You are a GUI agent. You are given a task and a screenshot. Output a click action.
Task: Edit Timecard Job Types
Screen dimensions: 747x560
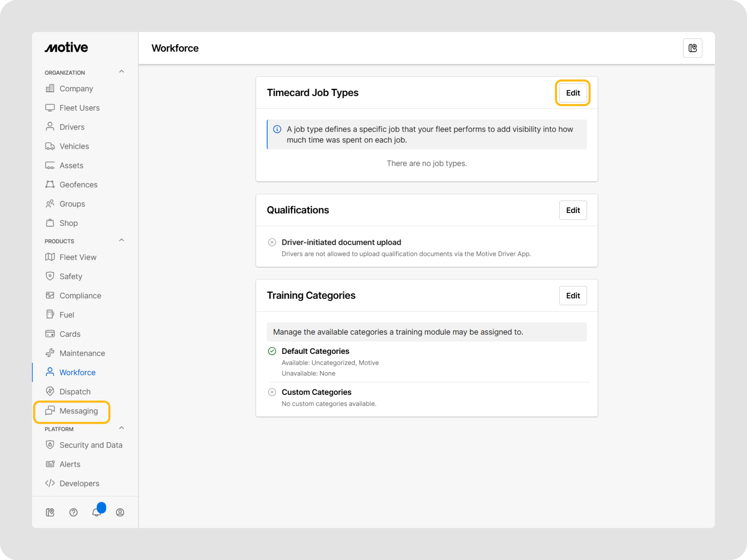tap(573, 93)
